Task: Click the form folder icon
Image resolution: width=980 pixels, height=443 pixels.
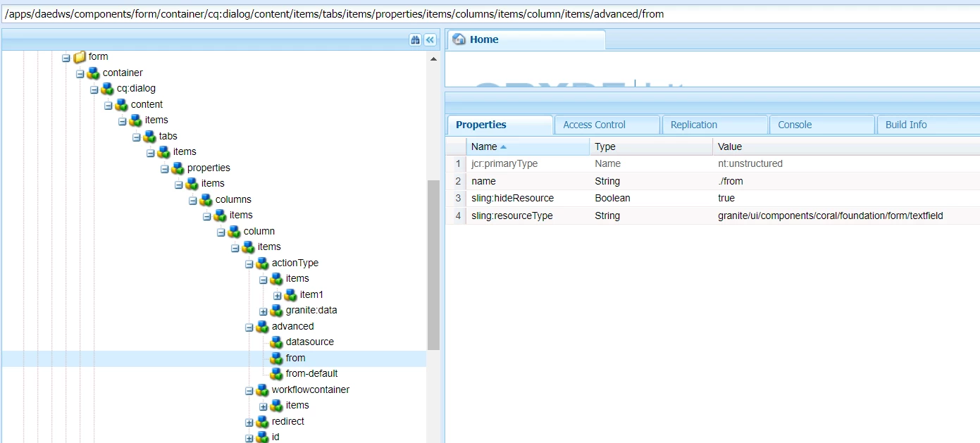Action: click(x=80, y=56)
